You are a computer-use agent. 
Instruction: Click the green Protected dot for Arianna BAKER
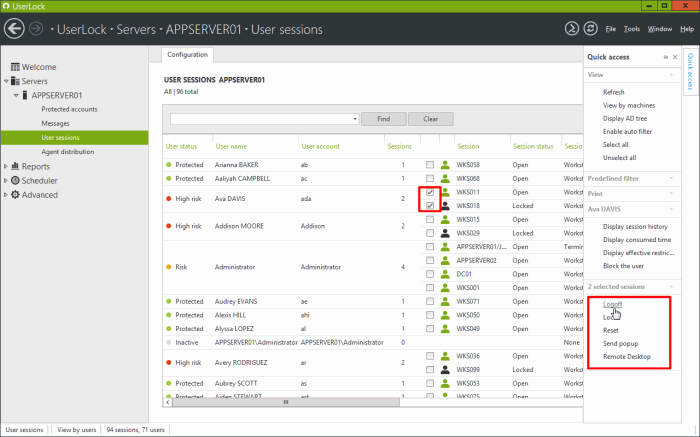(169, 165)
